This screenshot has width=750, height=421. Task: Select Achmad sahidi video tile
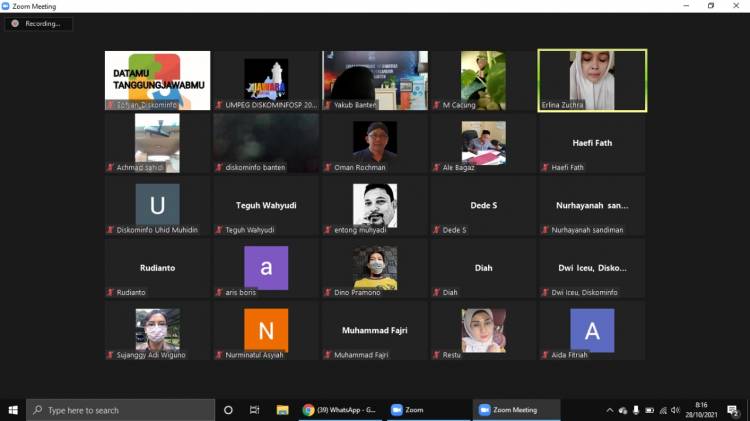coord(157,143)
